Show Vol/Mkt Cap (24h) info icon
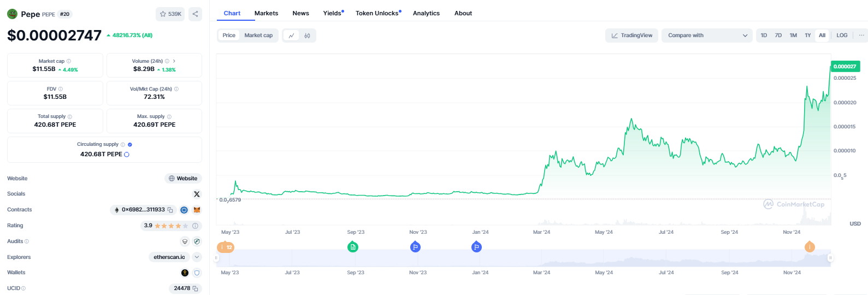Image resolution: width=868 pixels, height=295 pixels. pyautogui.click(x=176, y=89)
